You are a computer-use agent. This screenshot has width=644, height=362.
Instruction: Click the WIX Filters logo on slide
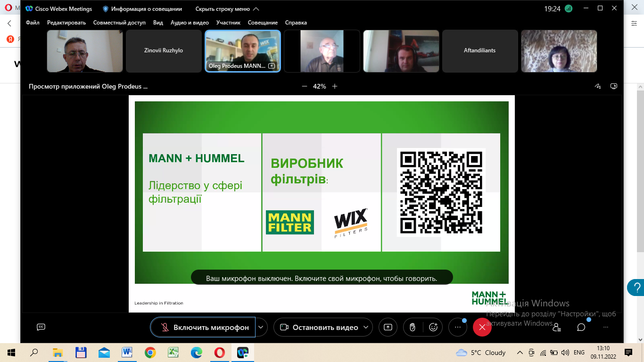point(351,222)
